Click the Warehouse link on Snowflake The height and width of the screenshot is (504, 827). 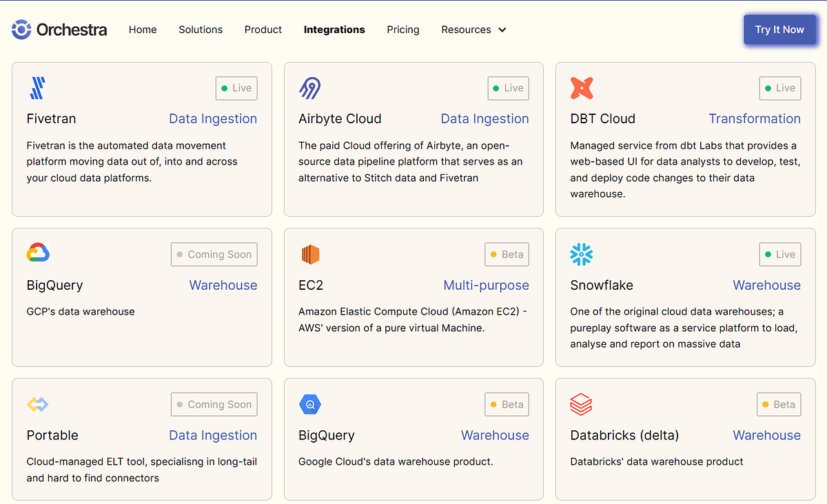coord(766,285)
